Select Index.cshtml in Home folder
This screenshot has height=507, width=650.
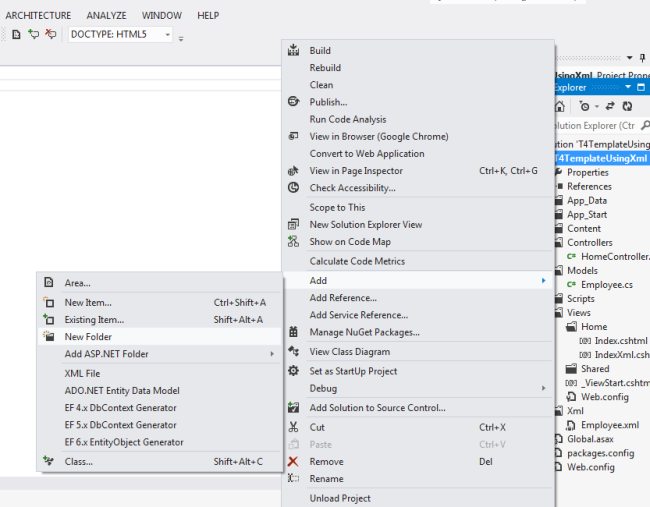point(621,340)
